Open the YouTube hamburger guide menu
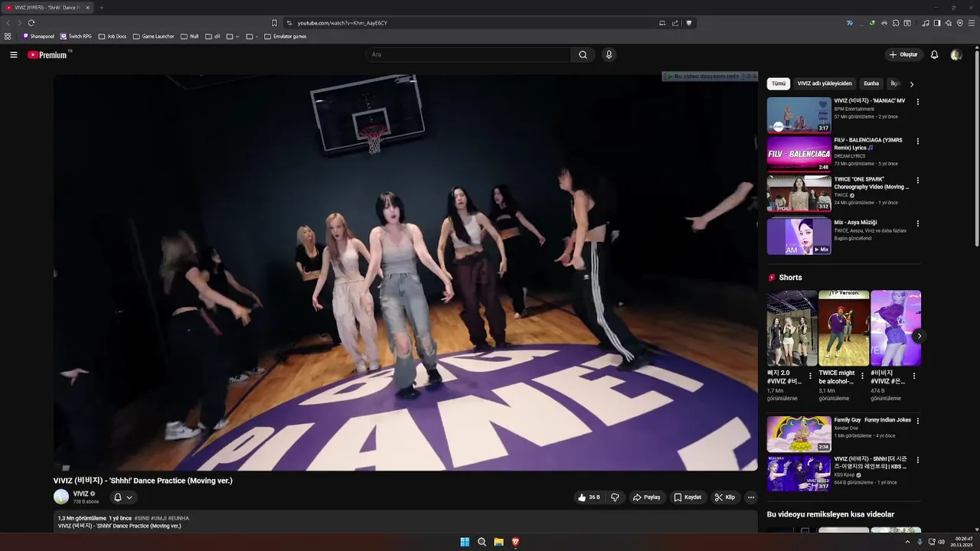The image size is (980, 551). pos(14,55)
